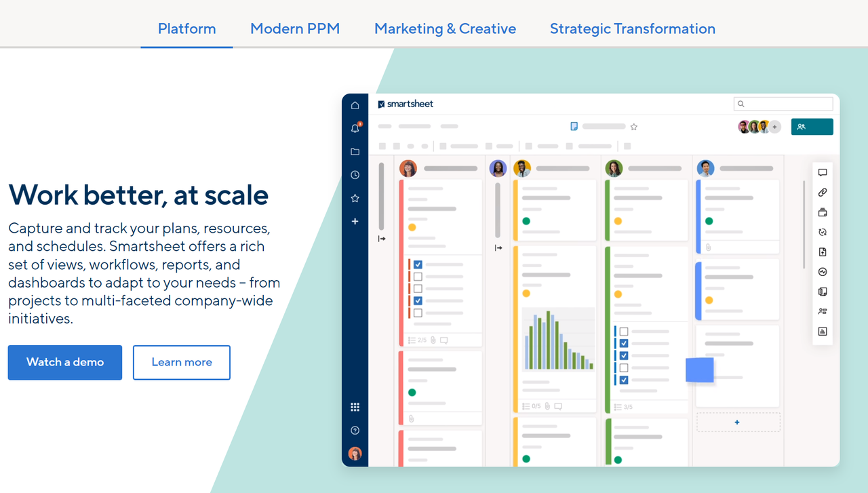Uncheck second checkbox in green lane checklist
The image size is (868, 493).
pyautogui.click(x=624, y=344)
